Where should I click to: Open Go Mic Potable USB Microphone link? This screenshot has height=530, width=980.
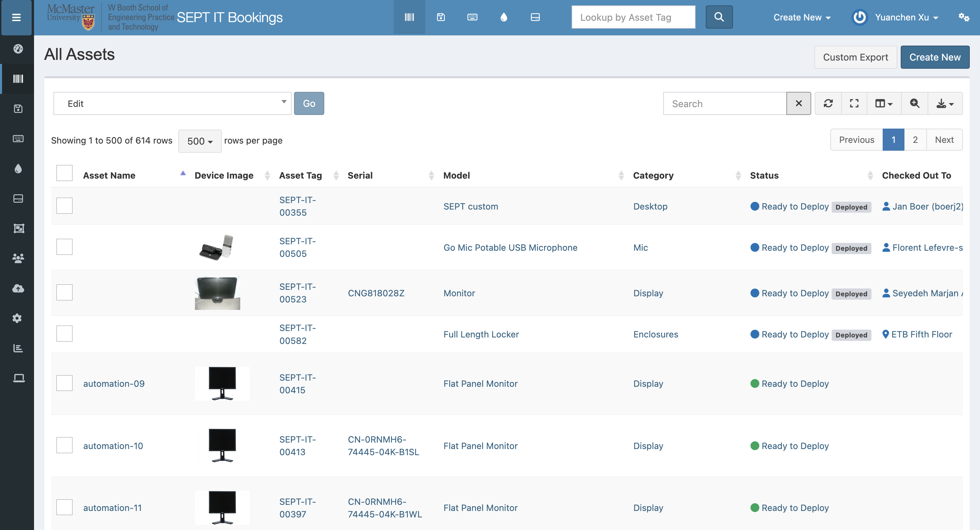click(510, 248)
